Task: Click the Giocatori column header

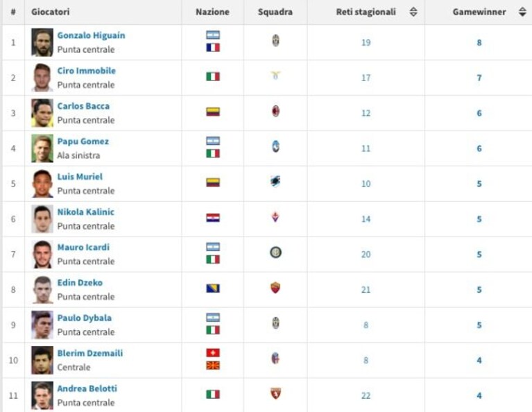Action: click(51, 12)
